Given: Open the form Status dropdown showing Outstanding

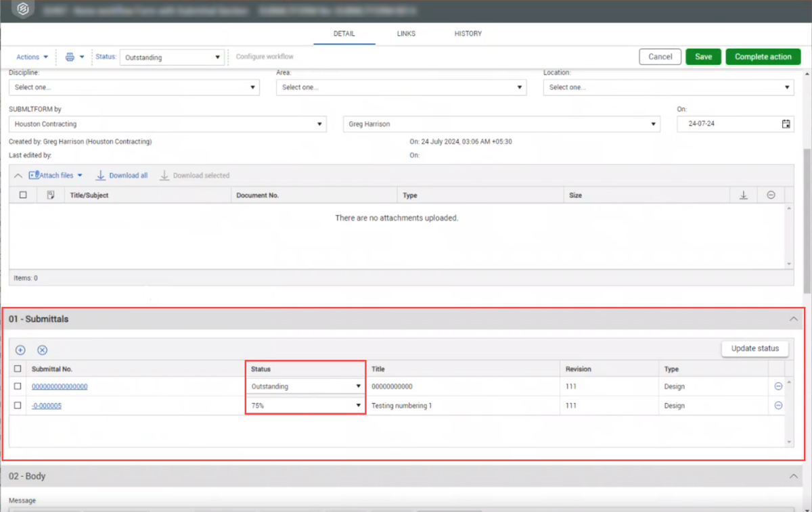Looking at the screenshot, I should point(172,57).
